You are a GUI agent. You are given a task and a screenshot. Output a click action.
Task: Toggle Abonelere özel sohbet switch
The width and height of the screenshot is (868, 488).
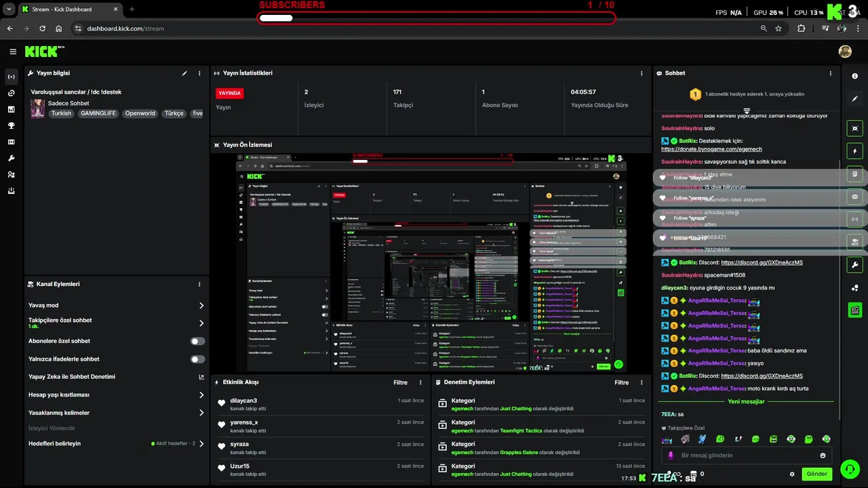click(197, 342)
